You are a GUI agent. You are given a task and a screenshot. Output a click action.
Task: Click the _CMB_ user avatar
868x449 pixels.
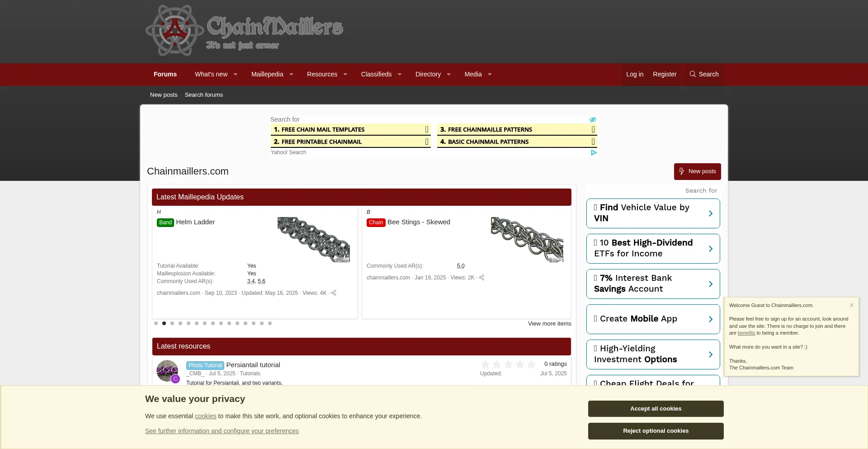coord(167,371)
